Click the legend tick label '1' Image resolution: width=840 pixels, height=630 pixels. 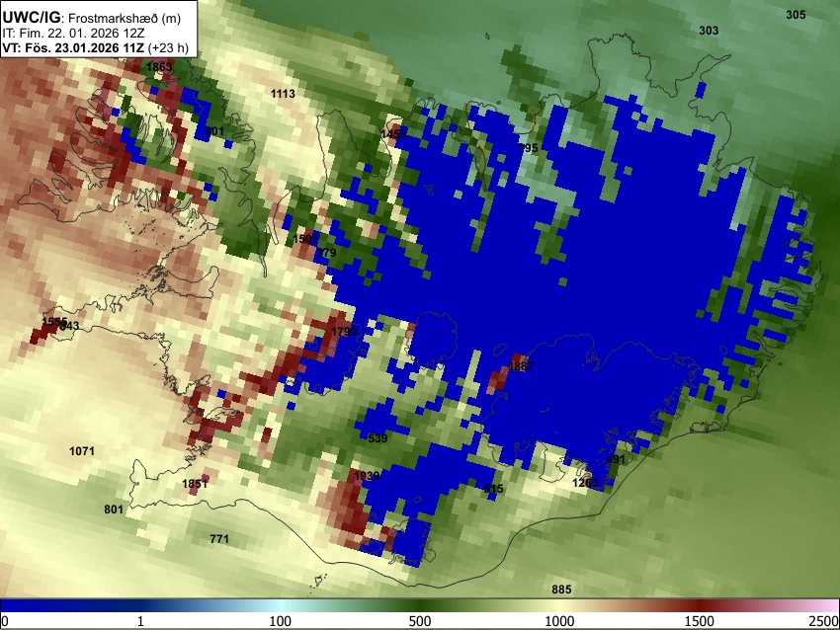tap(140, 621)
